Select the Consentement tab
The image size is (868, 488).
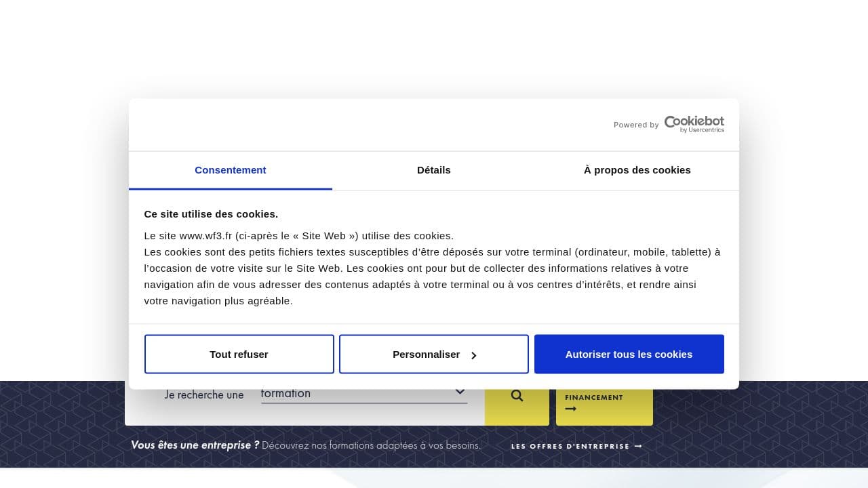[231, 170]
